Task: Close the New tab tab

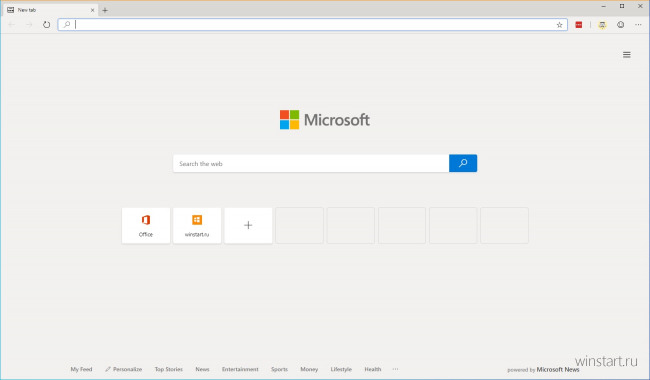Action: pos(92,10)
